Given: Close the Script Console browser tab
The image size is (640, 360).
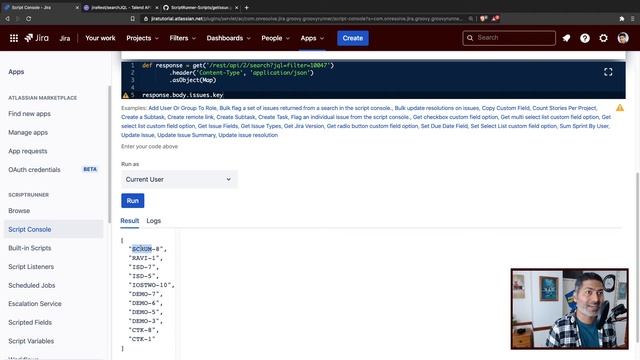Looking at the screenshot, I should tap(77, 7).
